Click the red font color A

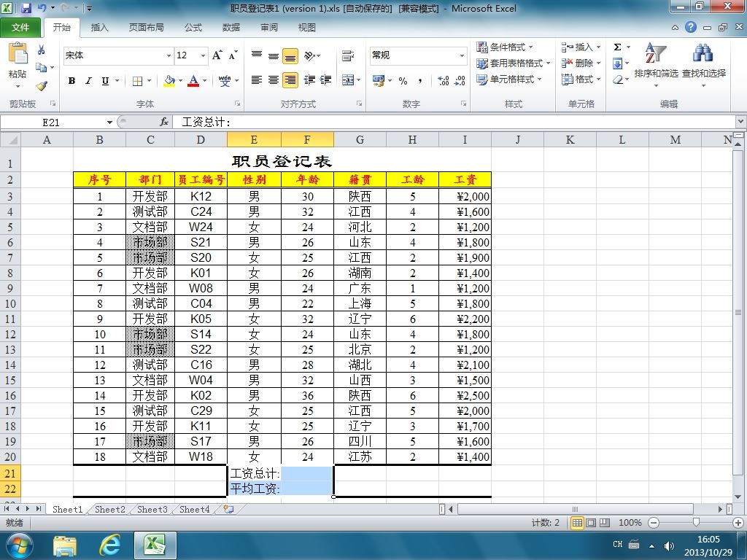pos(193,81)
